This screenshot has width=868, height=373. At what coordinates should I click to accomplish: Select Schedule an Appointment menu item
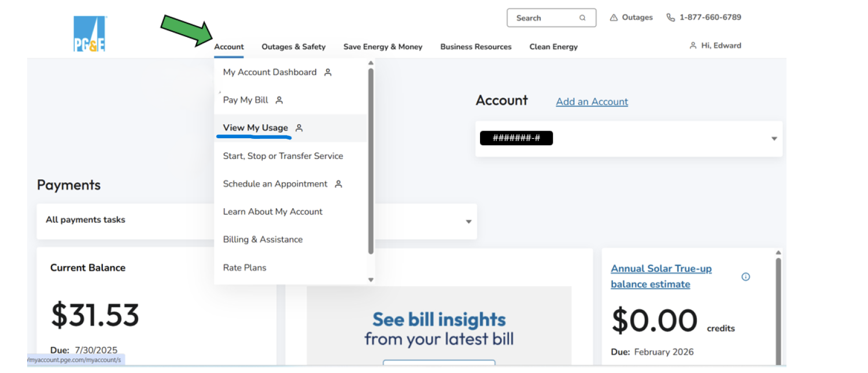(x=290, y=184)
